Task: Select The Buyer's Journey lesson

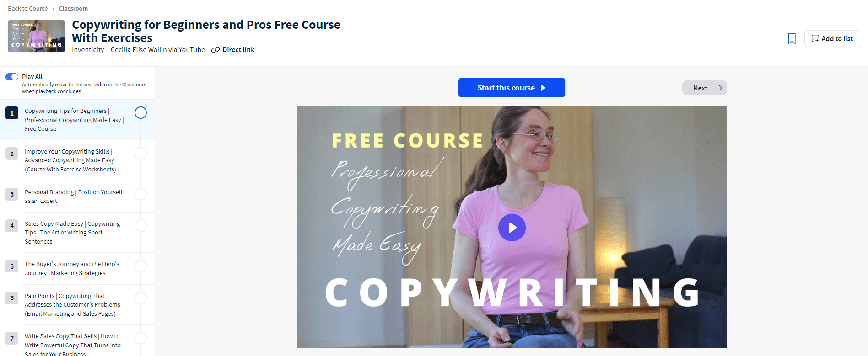Action: (72, 269)
